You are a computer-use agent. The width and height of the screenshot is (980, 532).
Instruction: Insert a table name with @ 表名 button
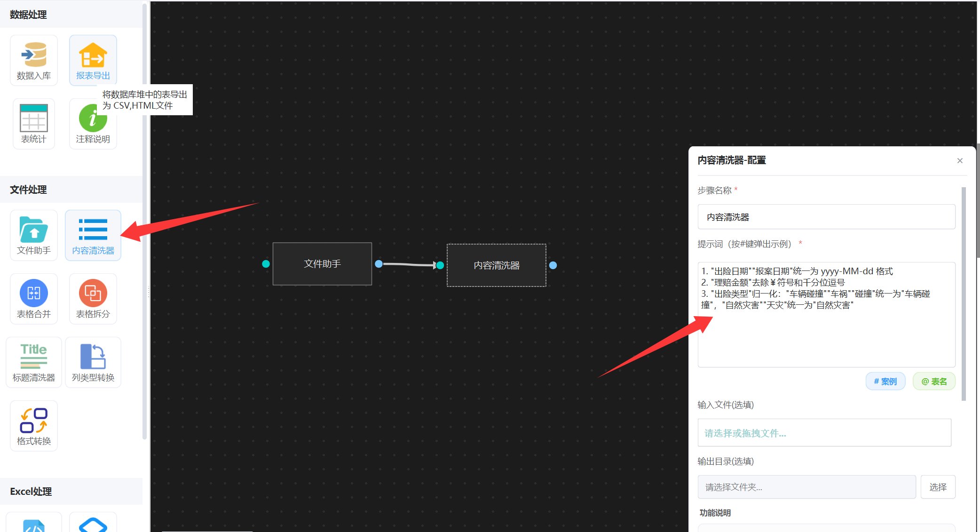(934, 381)
